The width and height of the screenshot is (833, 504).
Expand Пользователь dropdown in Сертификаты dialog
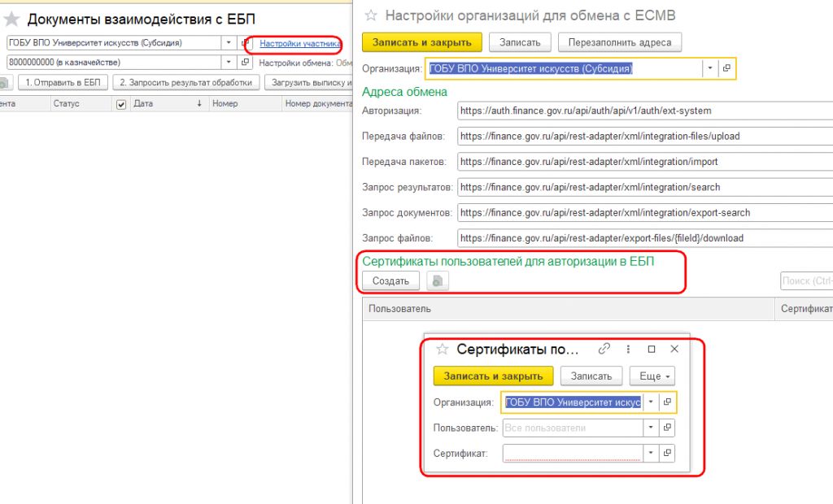pos(651,428)
